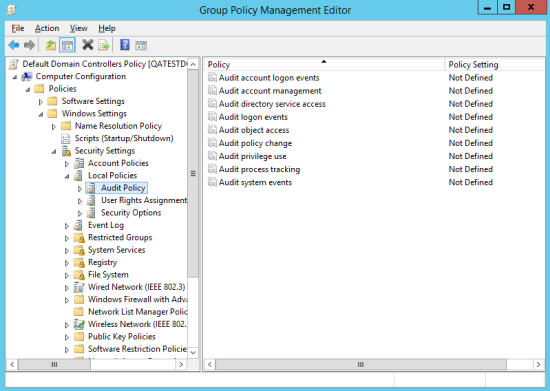Screen dimensions: 550x391
Task: Click the Account Policies tree icon
Action: pyautogui.click(x=79, y=163)
